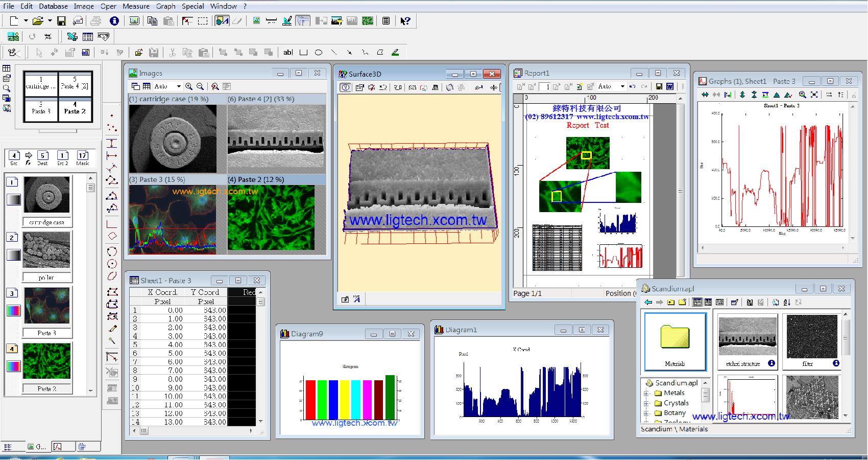Select the ellipse drawing tool

[x=319, y=52]
